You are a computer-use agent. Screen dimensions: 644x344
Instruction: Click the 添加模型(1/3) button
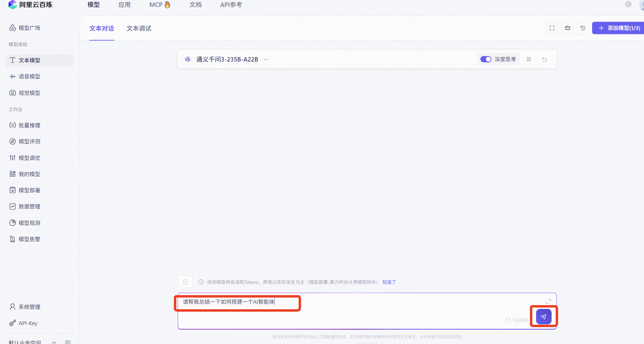[618, 28]
